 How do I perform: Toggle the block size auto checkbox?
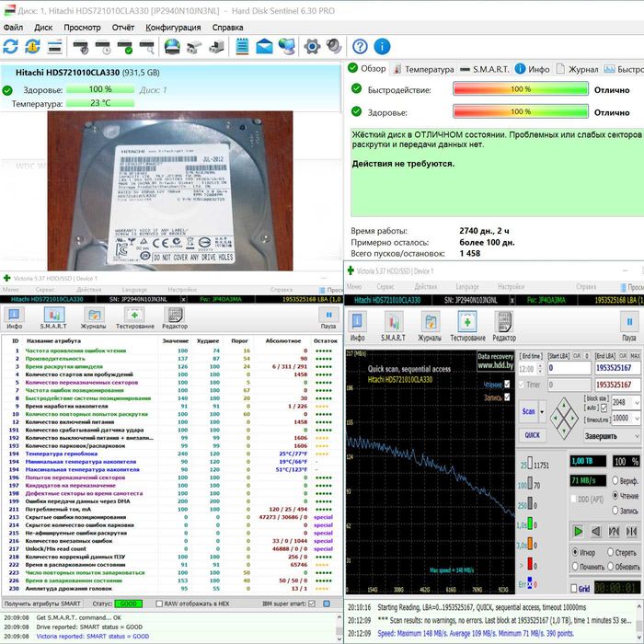click(x=604, y=408)
